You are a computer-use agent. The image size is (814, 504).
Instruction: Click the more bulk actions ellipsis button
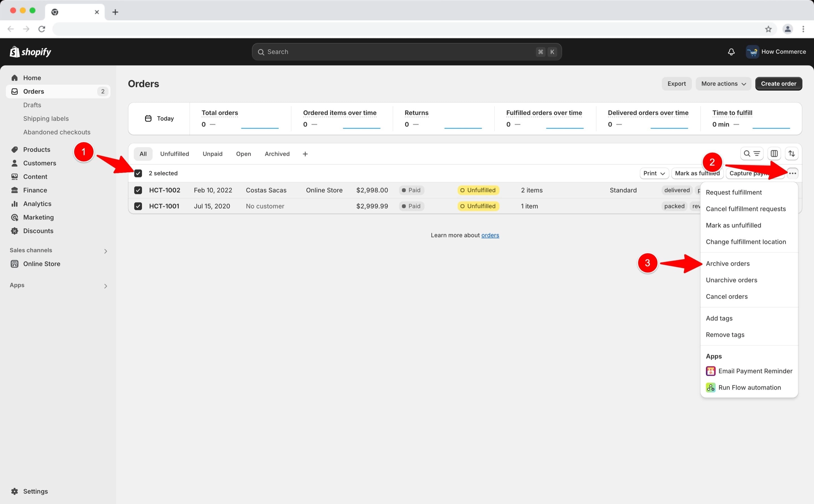(793, 173)
